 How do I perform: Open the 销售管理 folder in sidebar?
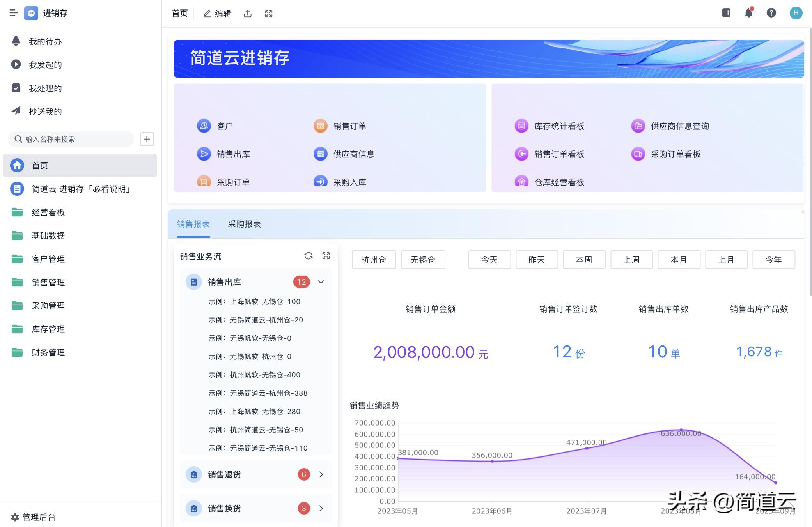pyautogui.click(x=48, y=282)
